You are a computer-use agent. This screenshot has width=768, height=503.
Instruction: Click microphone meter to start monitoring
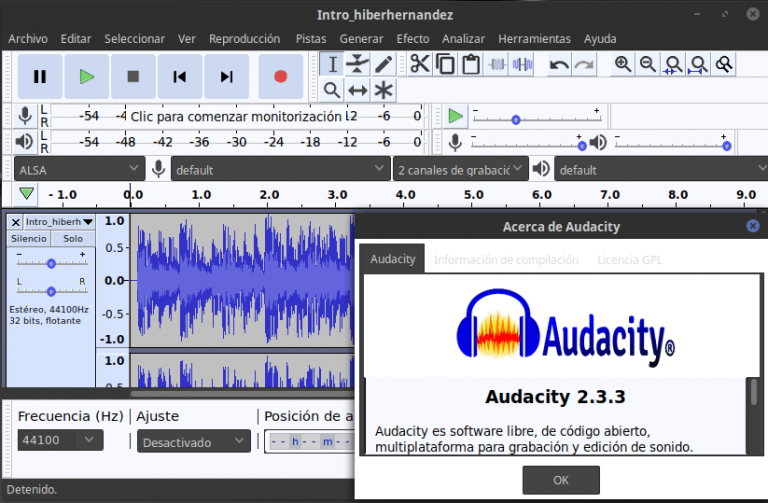pos(235,116)
